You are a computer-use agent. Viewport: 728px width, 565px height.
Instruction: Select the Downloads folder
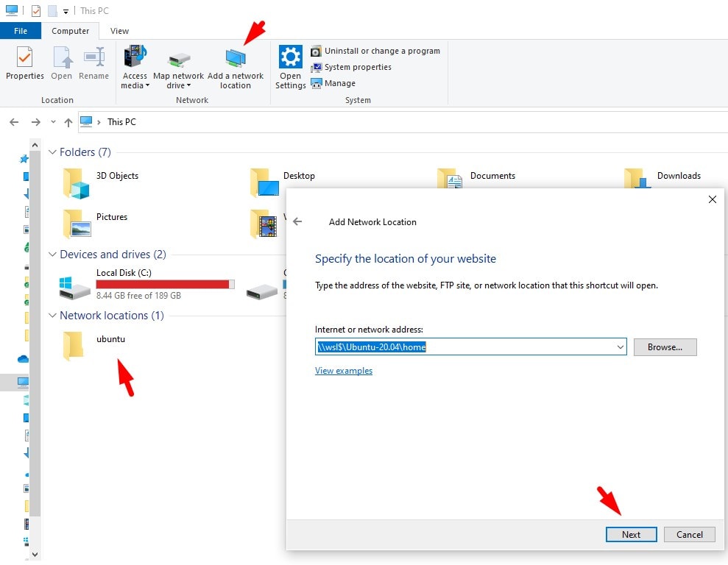(x=662, y=179)
